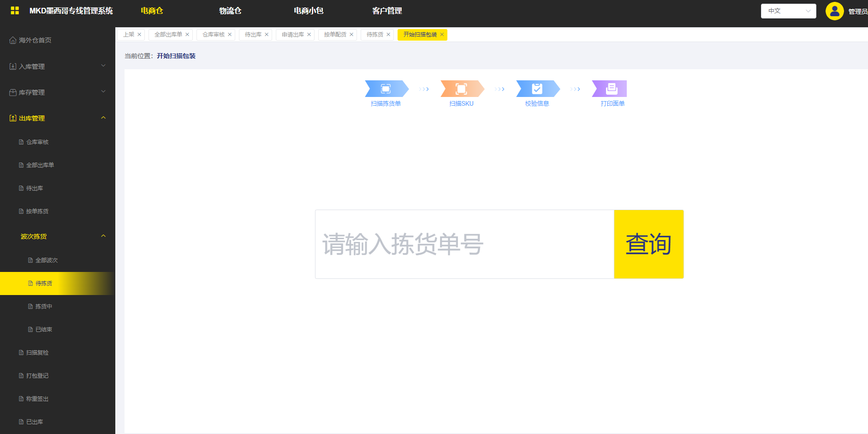This screenshot has width=868, height=434.
Task: Open the 中文 language dropdown
Action: [788, 11]
